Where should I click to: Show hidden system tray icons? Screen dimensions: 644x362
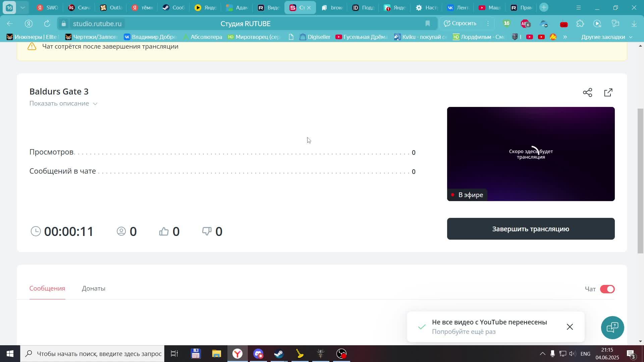(x=542, y=354)
